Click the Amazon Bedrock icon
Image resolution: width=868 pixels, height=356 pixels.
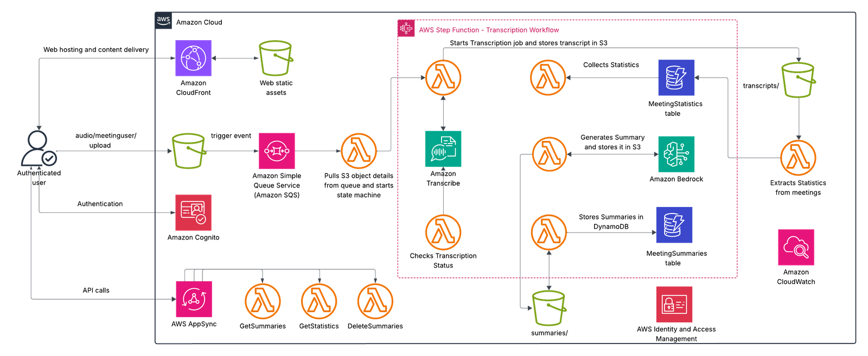(676, 154)
